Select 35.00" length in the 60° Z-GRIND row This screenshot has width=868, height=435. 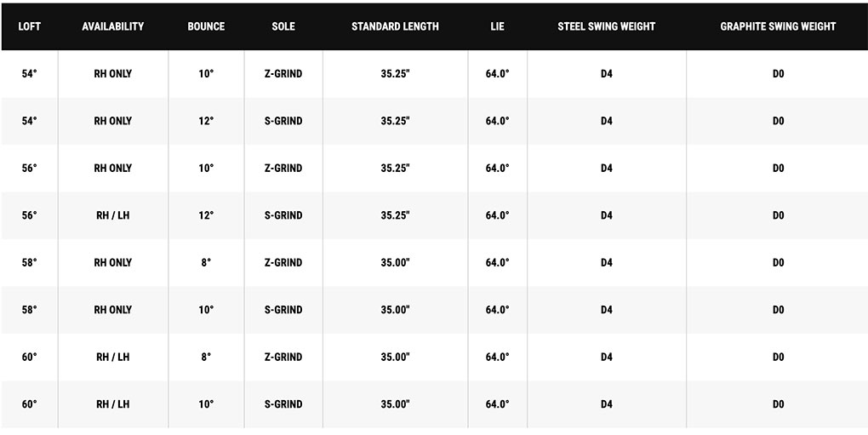pyautogui.click(x=395, y=358)
